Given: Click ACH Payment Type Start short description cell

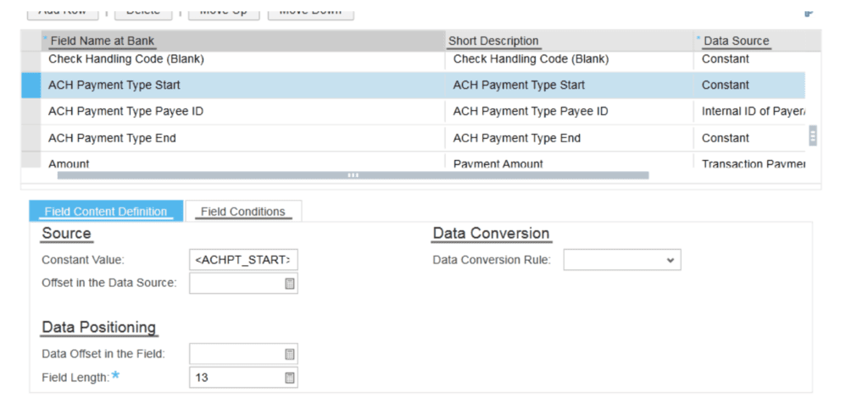Looking at the screenshot, I should click(x=569, y=86).
